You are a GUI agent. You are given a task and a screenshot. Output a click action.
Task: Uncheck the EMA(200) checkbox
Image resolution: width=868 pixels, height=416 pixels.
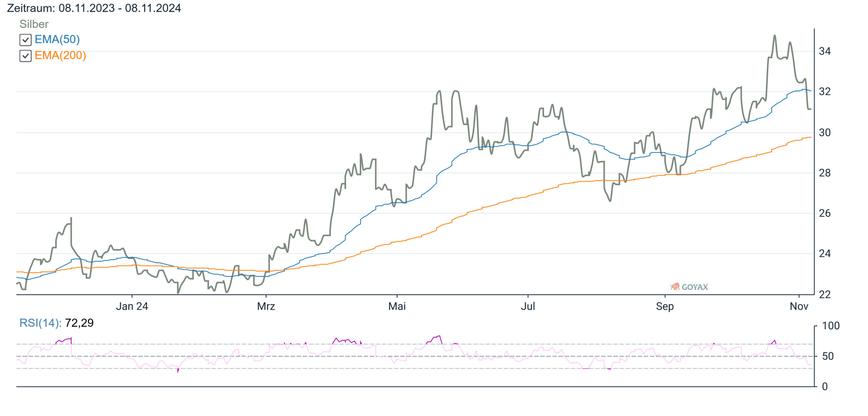pos(25,56)
